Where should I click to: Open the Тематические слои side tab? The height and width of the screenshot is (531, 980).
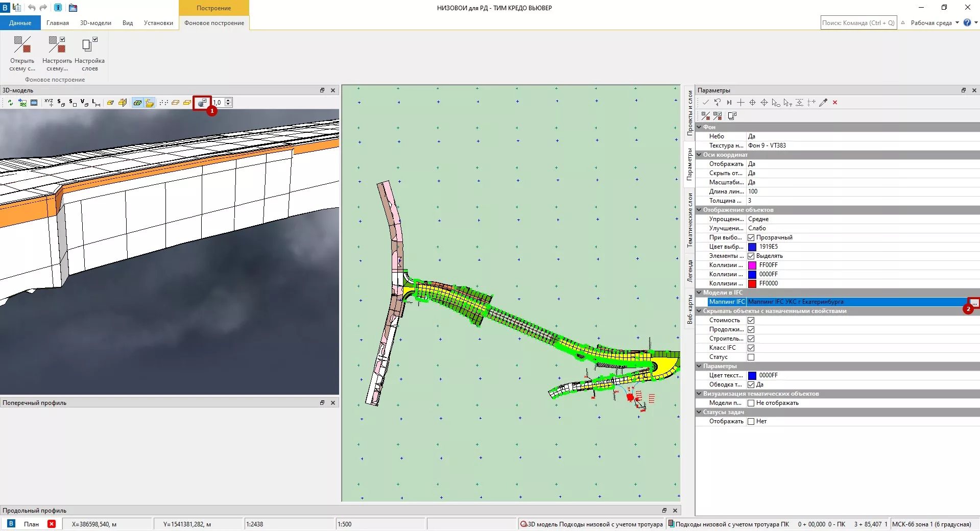coord(689,220)
